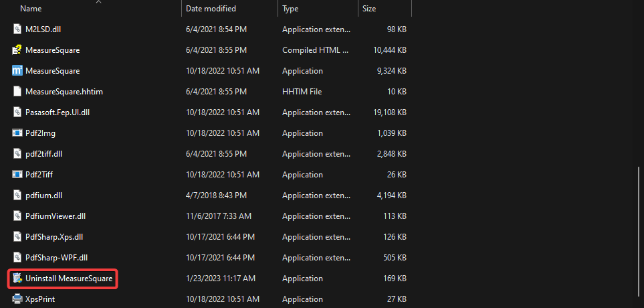Click the blue MeasureSquare application icon

pos(18,71)
